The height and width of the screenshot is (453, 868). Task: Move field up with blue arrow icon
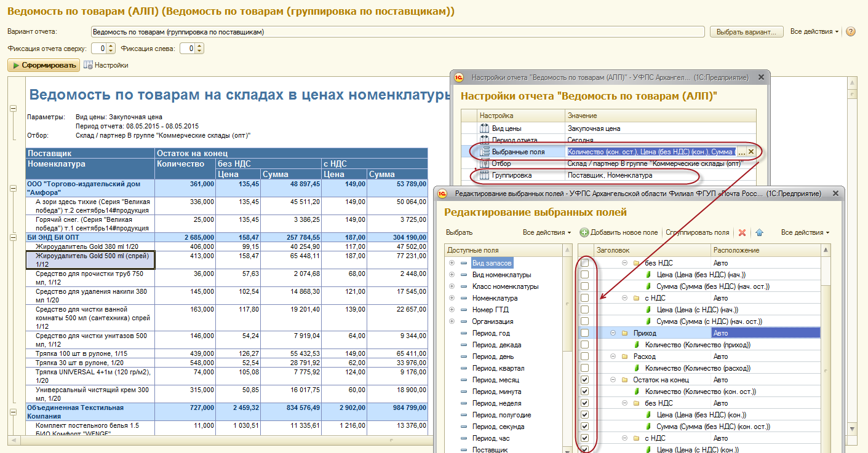(x=759, y=232)
